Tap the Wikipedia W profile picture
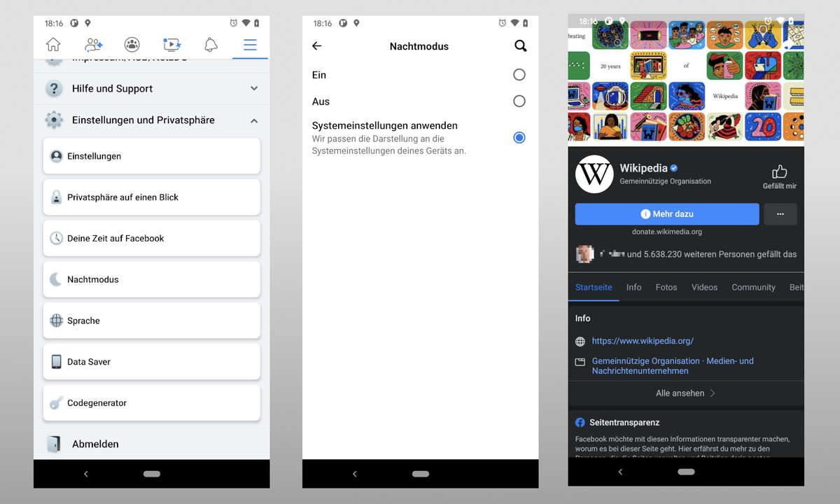The image size is (840, 504). pos(594,174)
